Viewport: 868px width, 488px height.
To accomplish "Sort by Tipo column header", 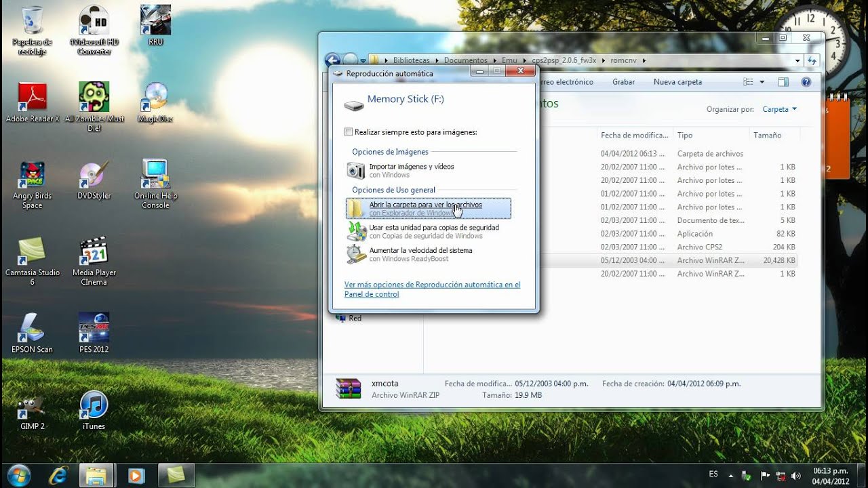I will pyautogui.click(x=711, y=136).
